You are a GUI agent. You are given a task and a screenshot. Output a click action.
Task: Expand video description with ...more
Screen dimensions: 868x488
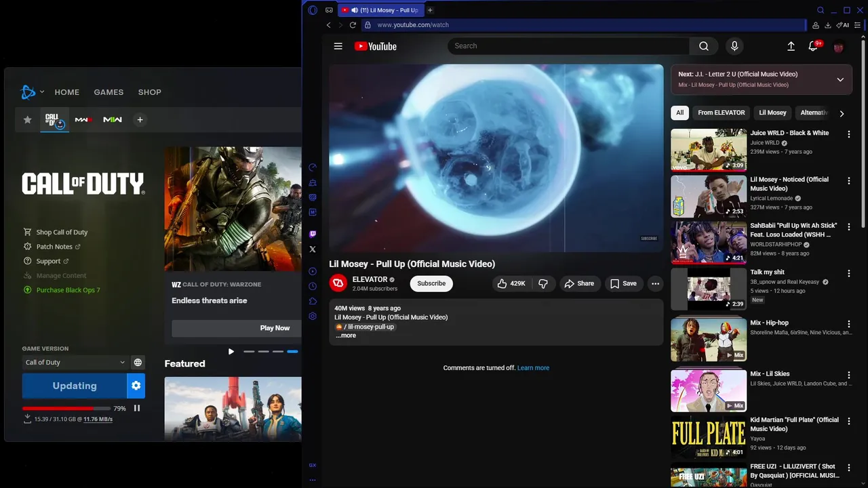346,335
